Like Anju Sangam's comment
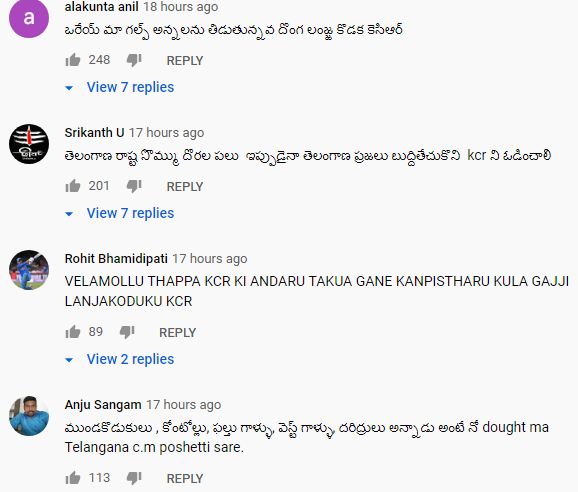 click(73, 478)
